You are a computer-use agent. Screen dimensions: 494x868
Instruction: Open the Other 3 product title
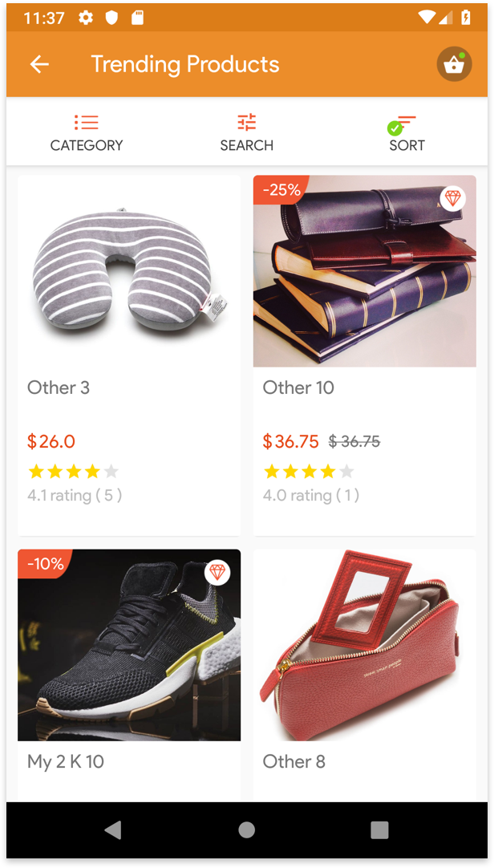[59, 387]
